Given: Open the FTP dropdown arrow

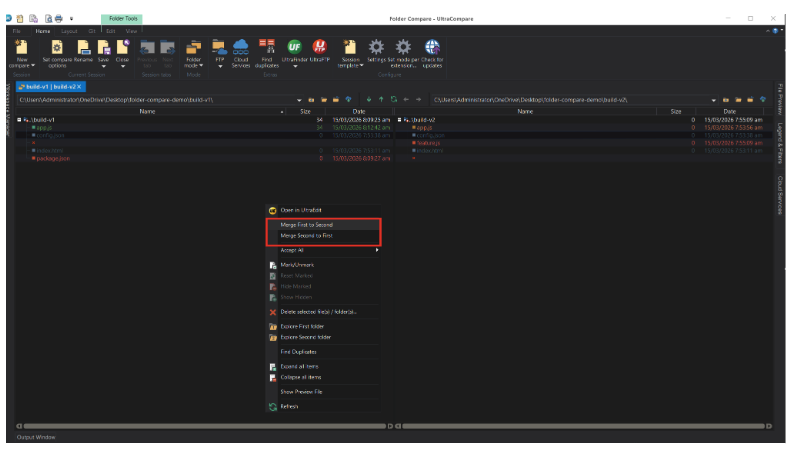Looking at the screenshot, I should (x=220, y=66).
